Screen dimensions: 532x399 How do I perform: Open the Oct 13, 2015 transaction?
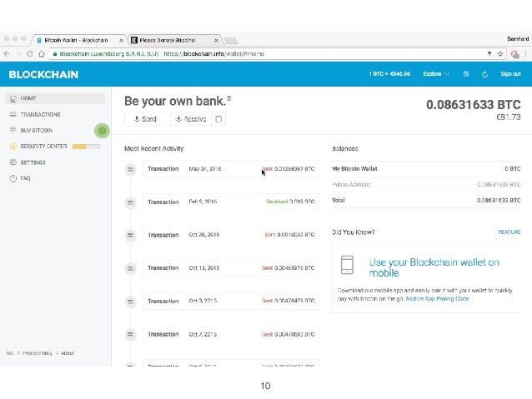pyautogui.click(x=231, y=268)
